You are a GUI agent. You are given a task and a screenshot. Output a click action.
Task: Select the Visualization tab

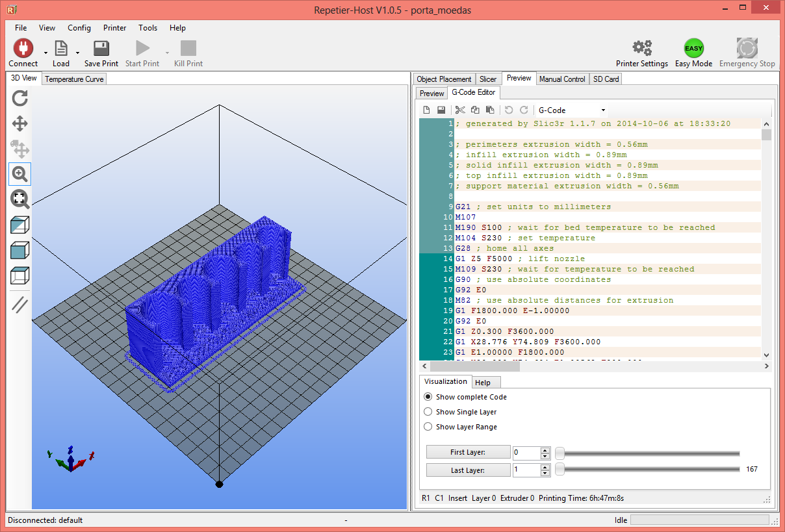pos(446,381)
